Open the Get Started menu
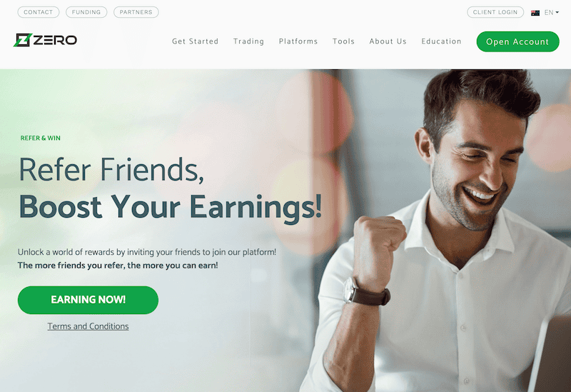Image resolution: width=571 pixels, height=392 pixels. (195, 41)
